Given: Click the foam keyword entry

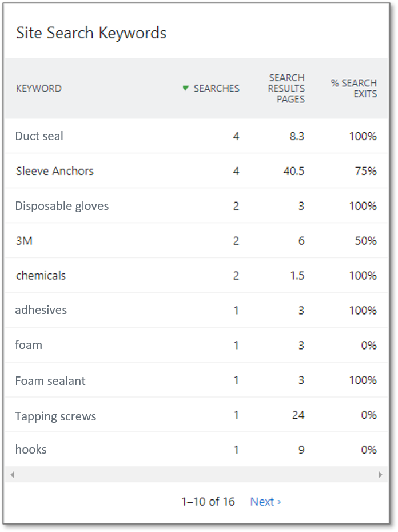Looking at the screenshot, I should (29, 345).
